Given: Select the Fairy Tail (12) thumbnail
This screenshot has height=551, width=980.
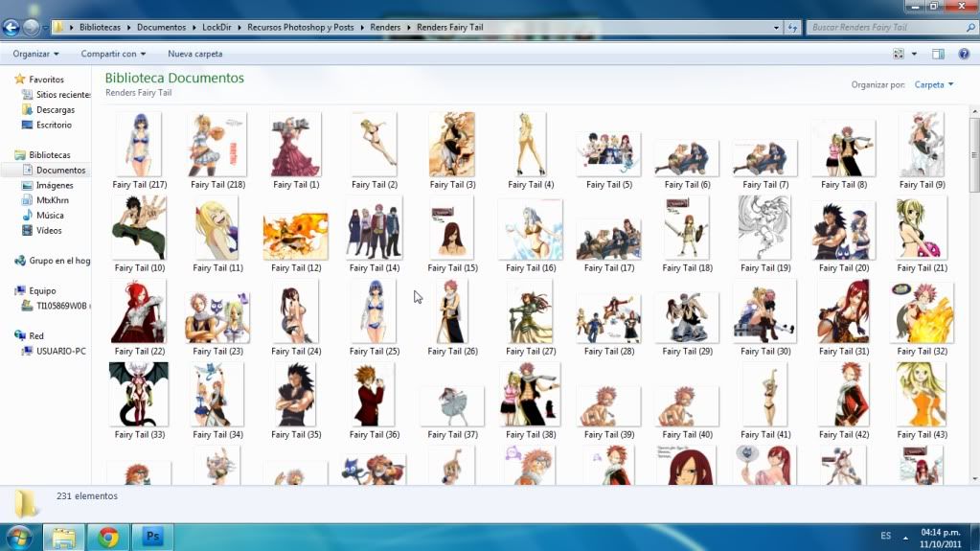Looking at the screenshot, I should pyautogui.click(x=295, y=236).
